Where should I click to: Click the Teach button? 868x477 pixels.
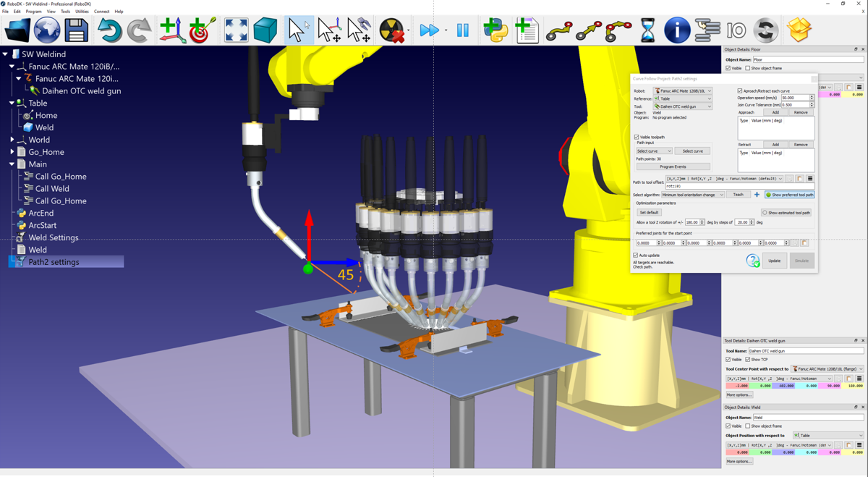pos(738,195)
